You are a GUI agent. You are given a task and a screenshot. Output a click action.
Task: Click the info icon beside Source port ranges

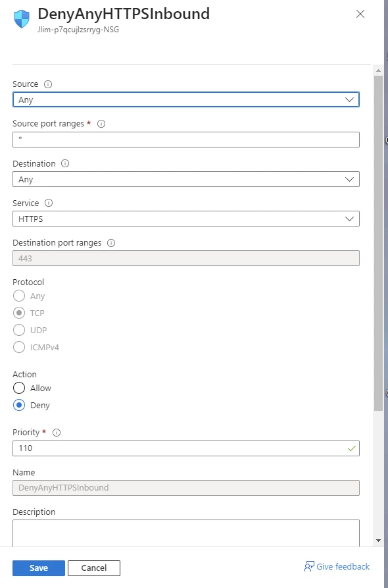pos(101,124)
